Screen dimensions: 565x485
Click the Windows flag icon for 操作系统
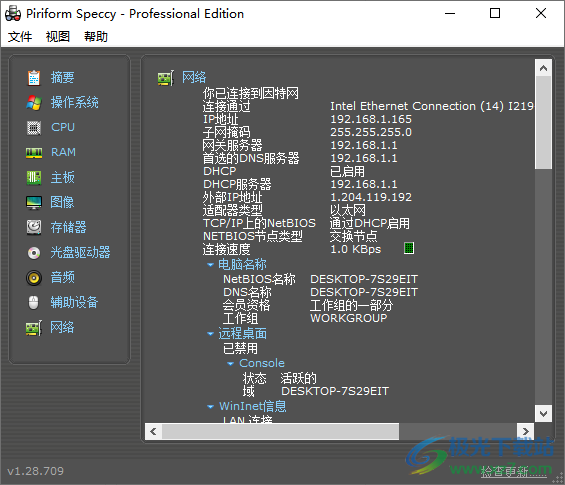(34, 103)
